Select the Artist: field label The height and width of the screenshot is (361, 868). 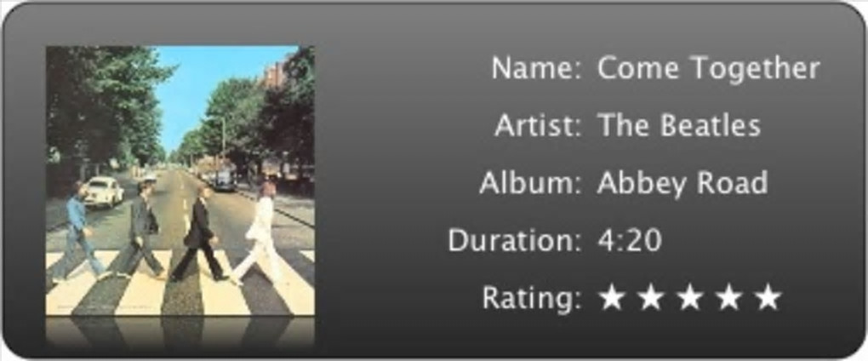click(538, 126)
